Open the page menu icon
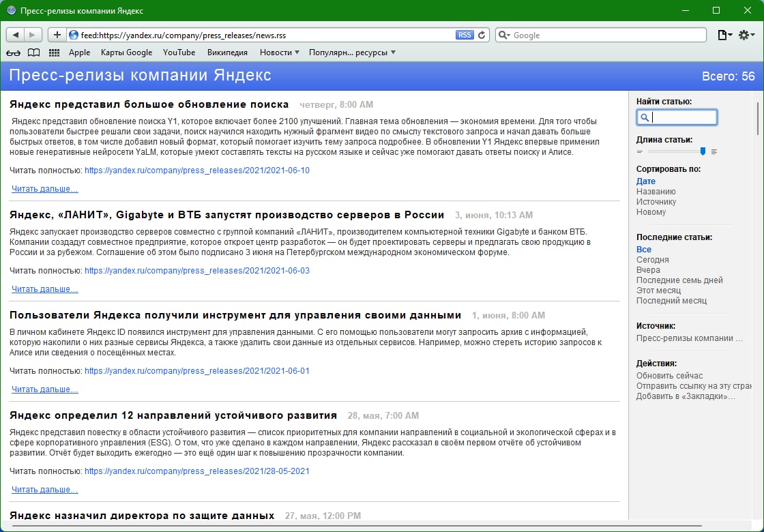Viewport: 764px width, 532px height. (x=725, y=35)
